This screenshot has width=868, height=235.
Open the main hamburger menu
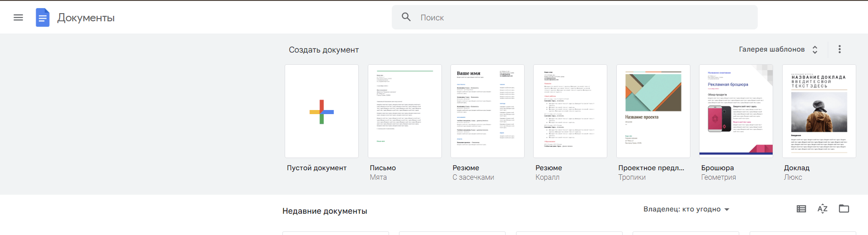click(18, 18)
